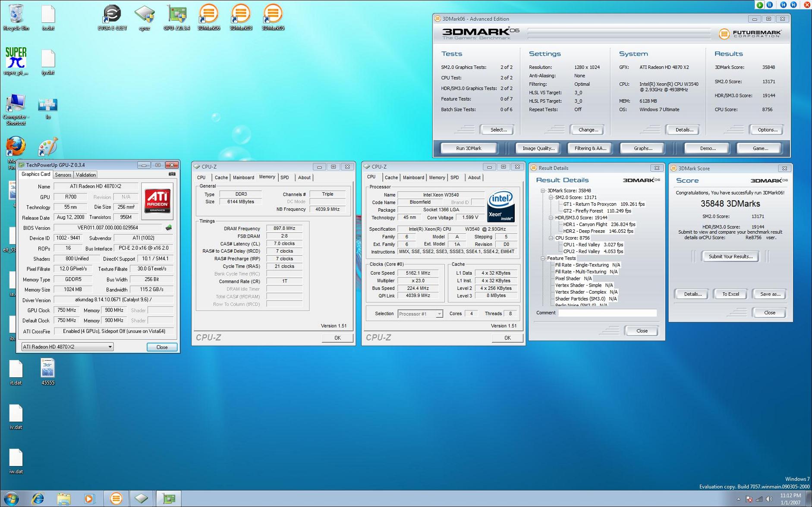Open Internet Explorer from the taskbar

38,499
